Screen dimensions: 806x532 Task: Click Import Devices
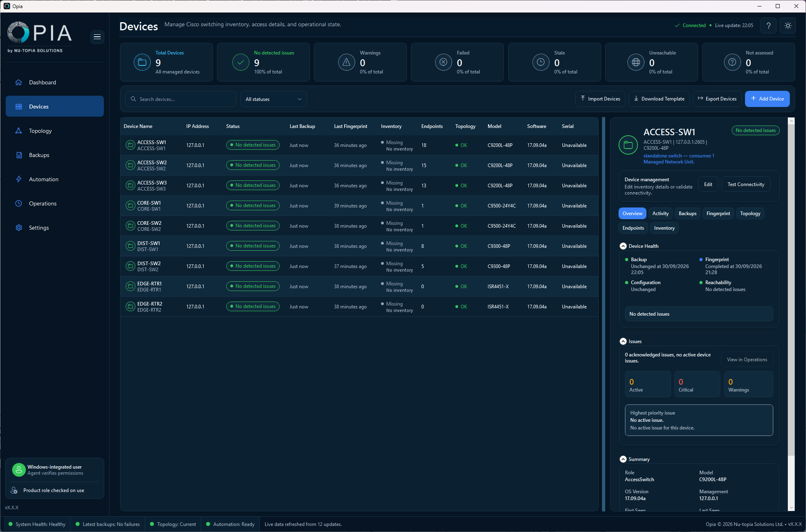pos(600,99)
